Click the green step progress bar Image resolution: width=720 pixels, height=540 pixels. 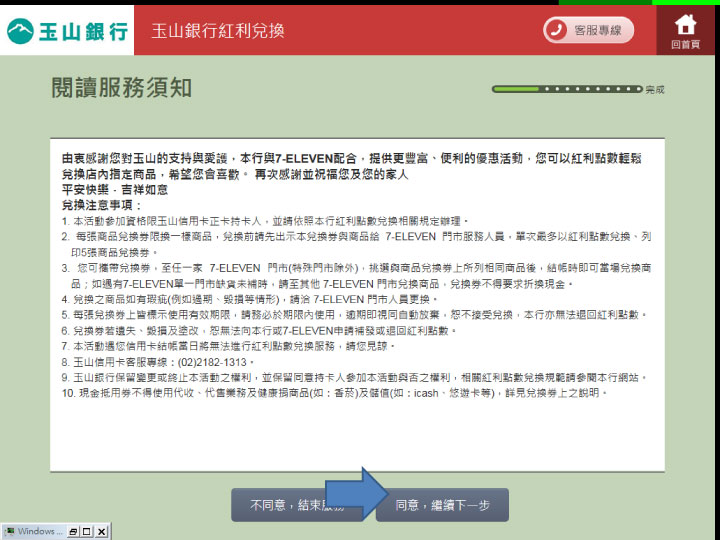567,89
